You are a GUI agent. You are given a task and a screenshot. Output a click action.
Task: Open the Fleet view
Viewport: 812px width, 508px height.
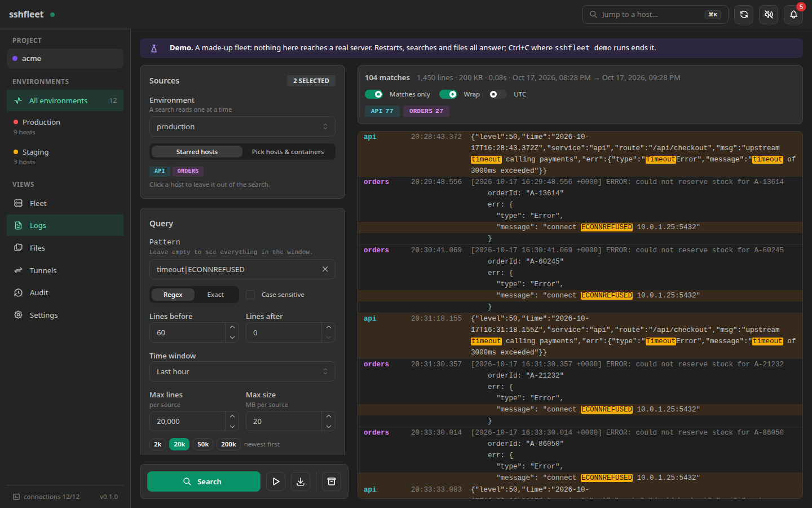(x=65, y=203)
